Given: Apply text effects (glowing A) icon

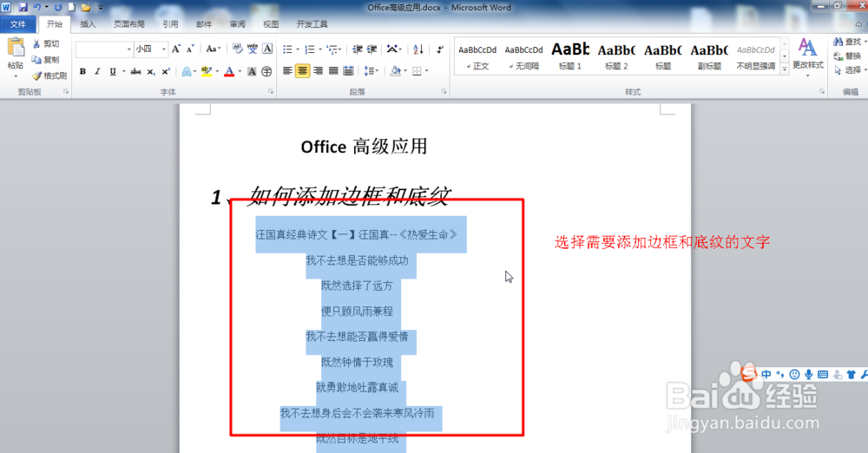Looking at the screenshot, I should click(186, 71).
